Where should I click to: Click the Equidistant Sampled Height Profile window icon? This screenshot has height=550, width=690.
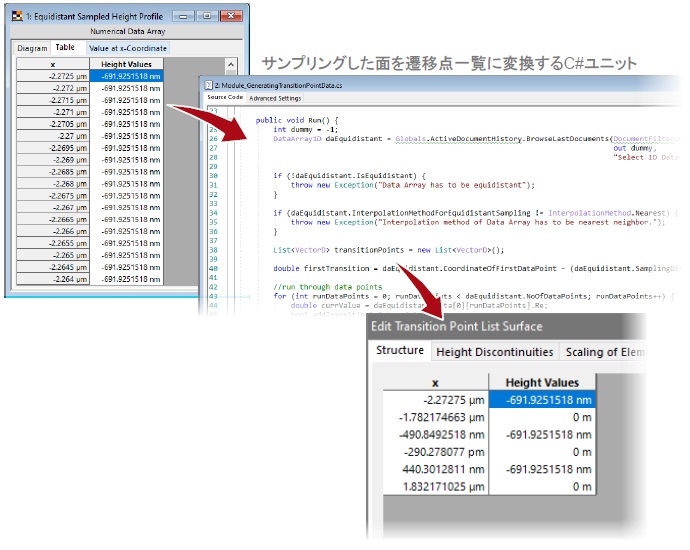17,16
